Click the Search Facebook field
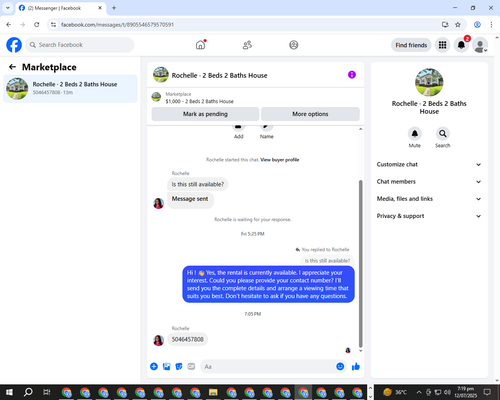Image resolution: width=500 pixels, height=400 pixels. click(x=80, y=45)
